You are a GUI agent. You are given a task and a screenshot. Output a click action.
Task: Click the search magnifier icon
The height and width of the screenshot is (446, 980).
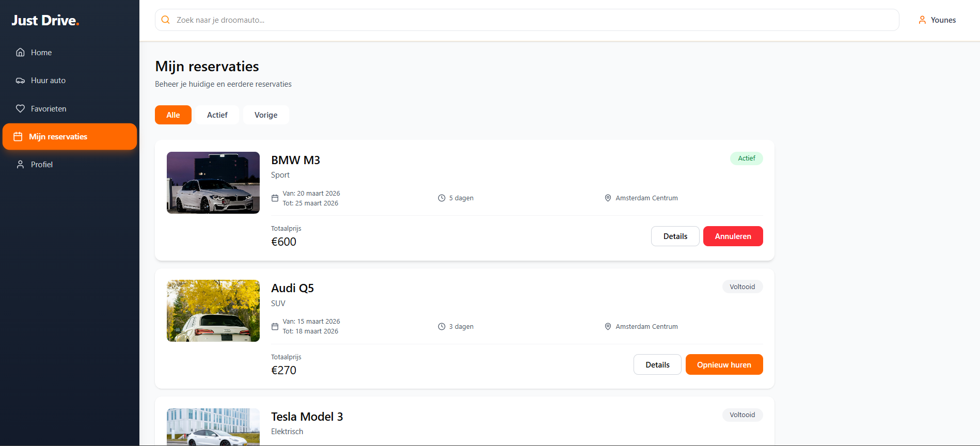click(x=166, y=20)
